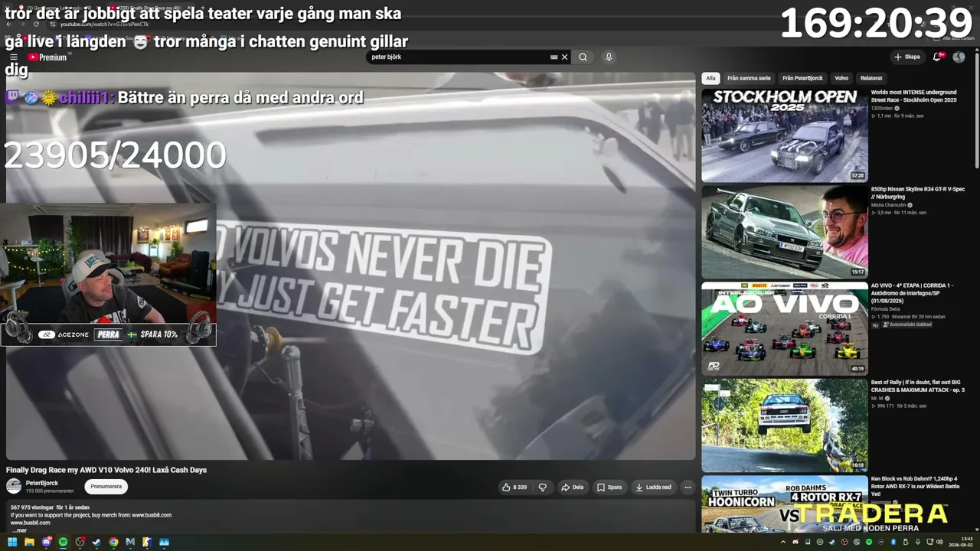Open the Hoonicorn vs 4 Rotor RX-7 thumbnail
The width and height of the screenshot is (980, 551).
(785, 504)
